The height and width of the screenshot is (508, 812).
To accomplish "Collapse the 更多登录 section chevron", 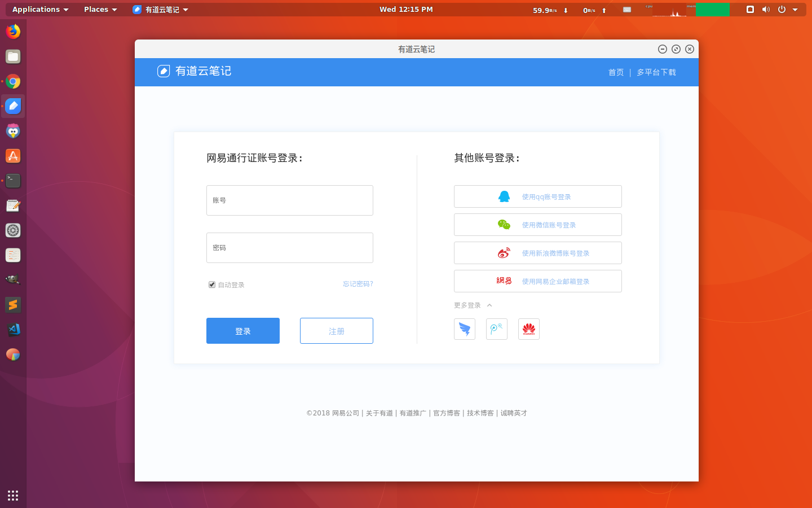I will 489,305.
